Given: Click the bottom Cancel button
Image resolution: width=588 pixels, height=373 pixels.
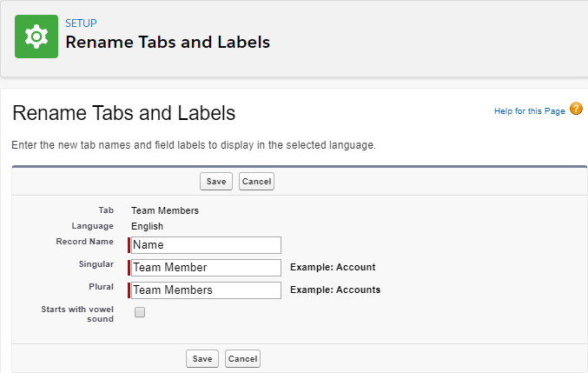Looking at the screenshot, I should [242, 358].
